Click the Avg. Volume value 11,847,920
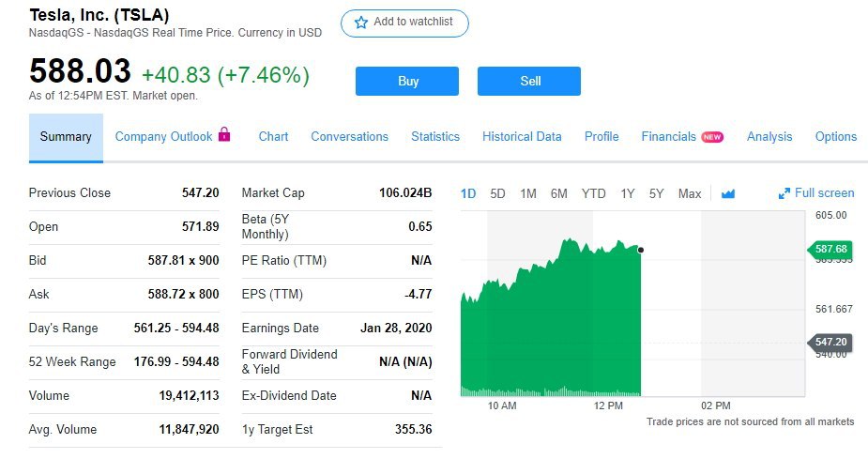This screenshot has width=868, height=459. (x=189, y=430)
